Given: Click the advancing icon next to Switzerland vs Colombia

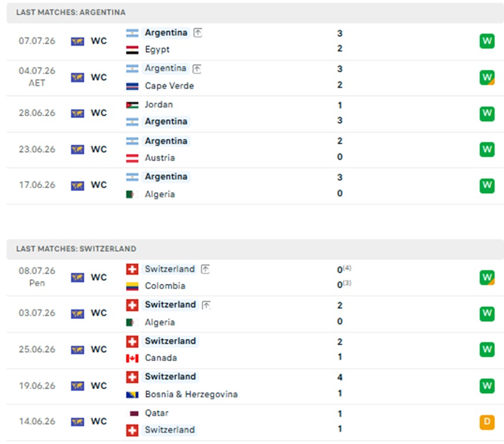Looking at the screenshot, I should (x=205, y=269).
